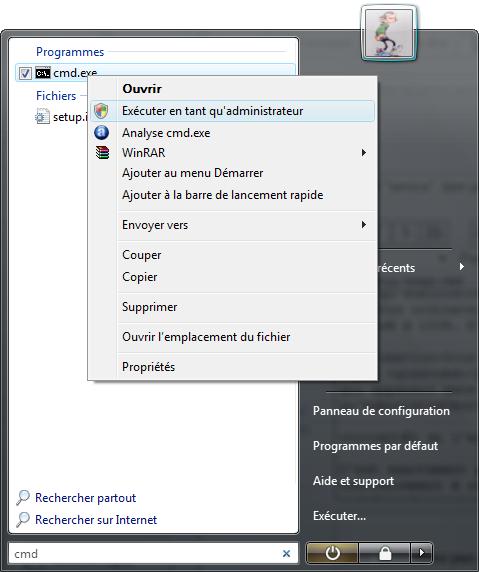The image size is (479, 572).
Task: Open the Exécuter... entry
Action: [339, 516]
